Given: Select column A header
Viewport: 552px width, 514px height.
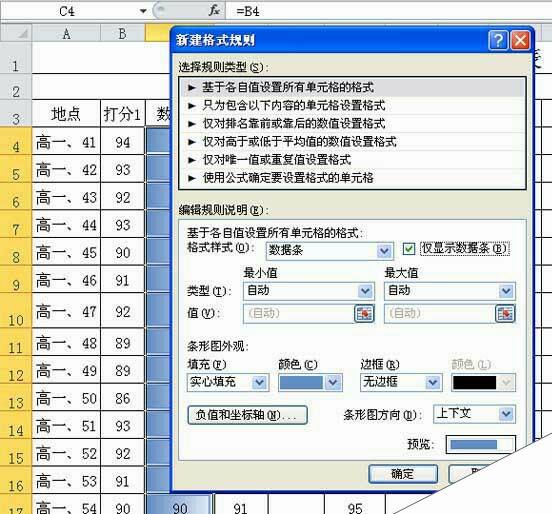Looking at the screenshot, I should click(66, 33).
